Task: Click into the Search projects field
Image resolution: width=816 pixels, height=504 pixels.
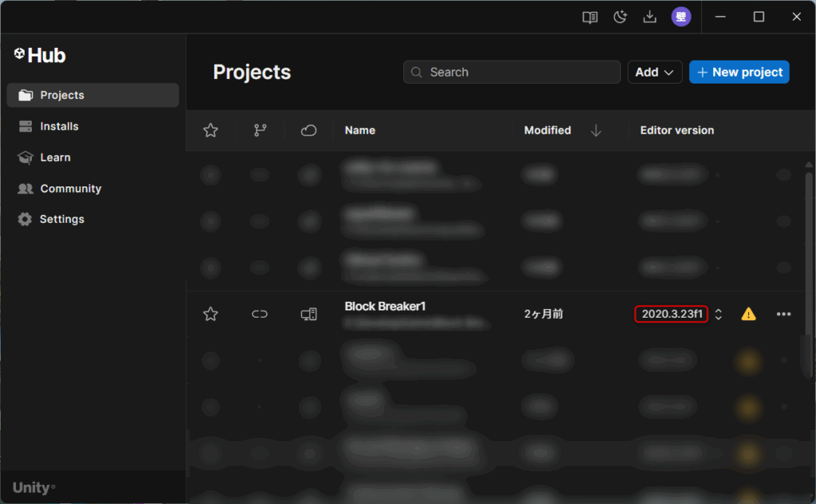Action: (512, 72)
